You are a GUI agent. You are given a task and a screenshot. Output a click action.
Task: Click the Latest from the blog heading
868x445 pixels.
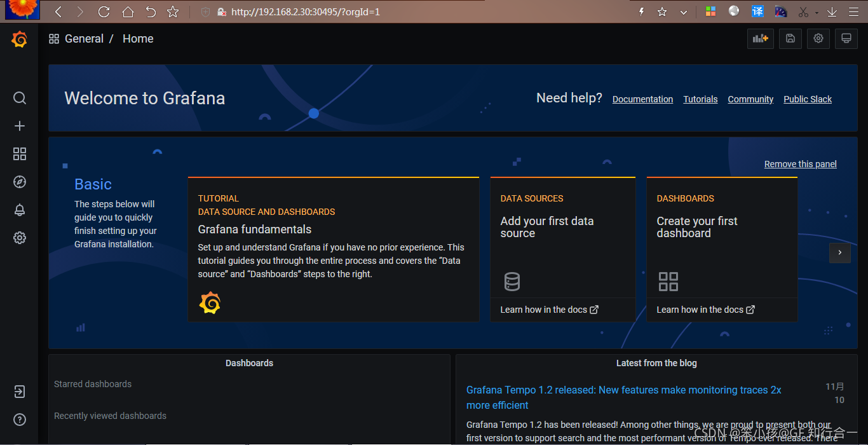pyautogui.click(x=656, y=363)
